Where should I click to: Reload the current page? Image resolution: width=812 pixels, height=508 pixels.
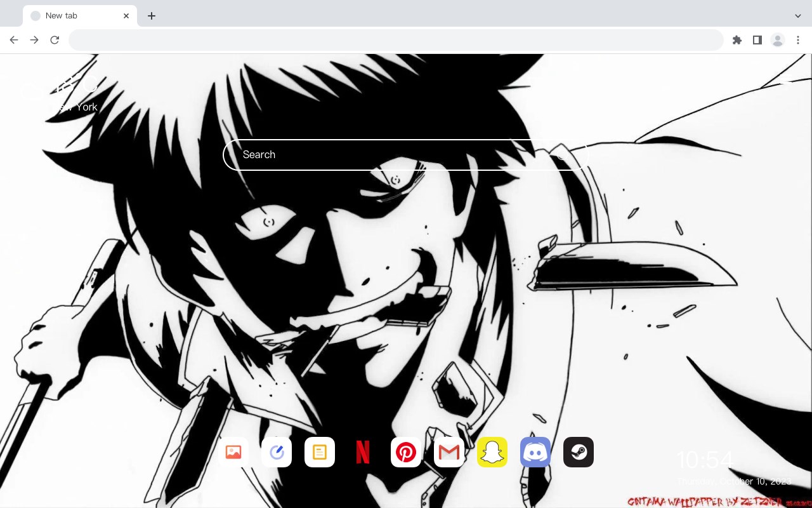pos(55,40)
